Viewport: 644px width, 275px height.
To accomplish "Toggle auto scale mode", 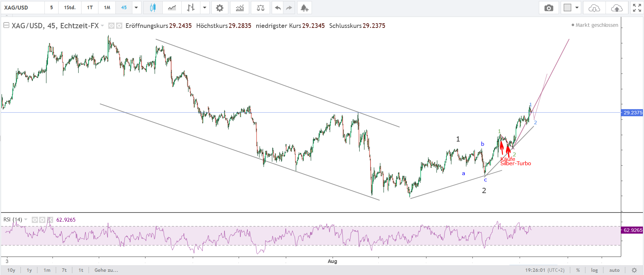I will pos(614,270).
